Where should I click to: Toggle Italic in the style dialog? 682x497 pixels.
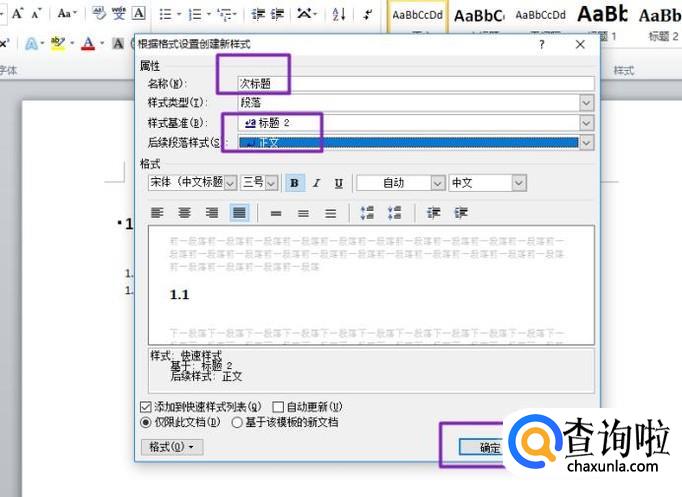point(317,183)
